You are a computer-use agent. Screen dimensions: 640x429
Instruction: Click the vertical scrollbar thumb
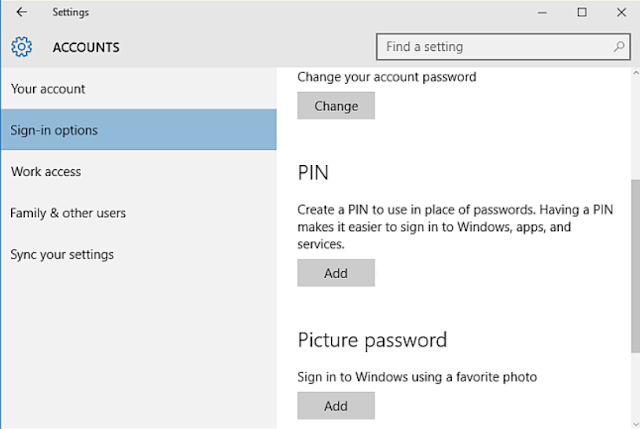(635, 265)
